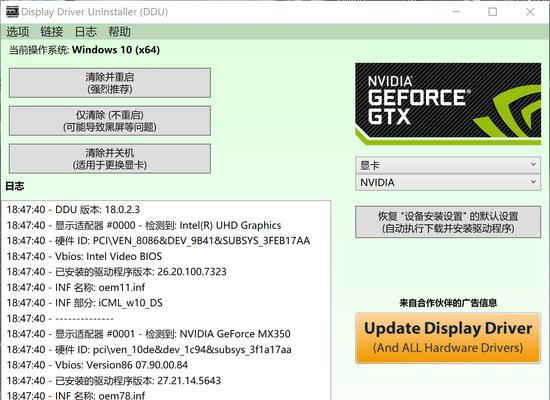Click Update Display Driver ad banner
Viewport: 550px width, 400px height.
click(x=448, y=338)
